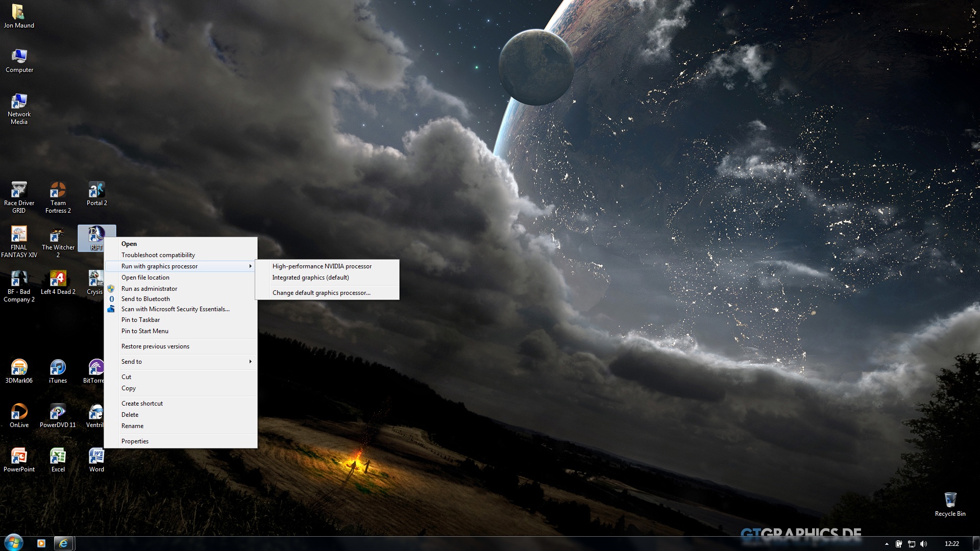This screenshot has width=980, height=551.
Task: Click the Windows Start orb
Action: tap(14, 542)
